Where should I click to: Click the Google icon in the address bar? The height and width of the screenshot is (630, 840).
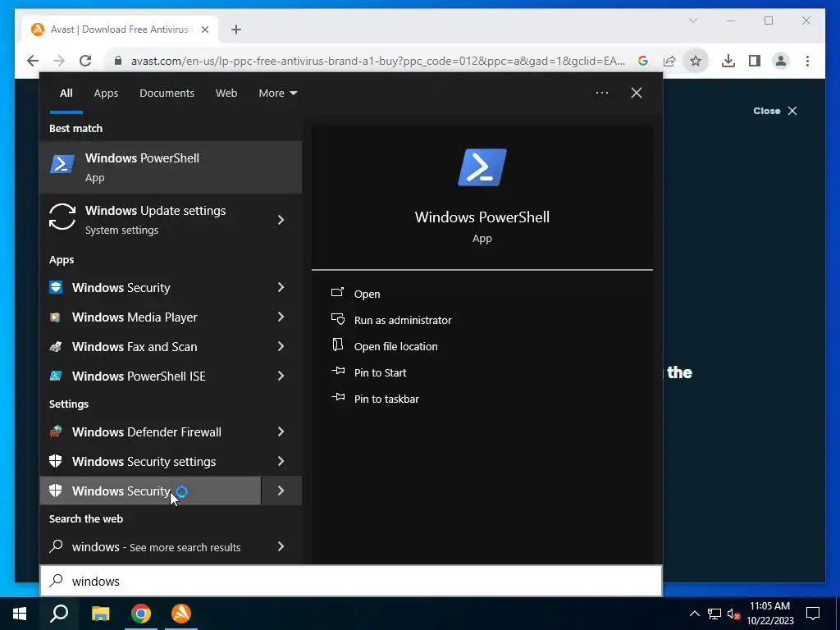click(x=643, y=61)
